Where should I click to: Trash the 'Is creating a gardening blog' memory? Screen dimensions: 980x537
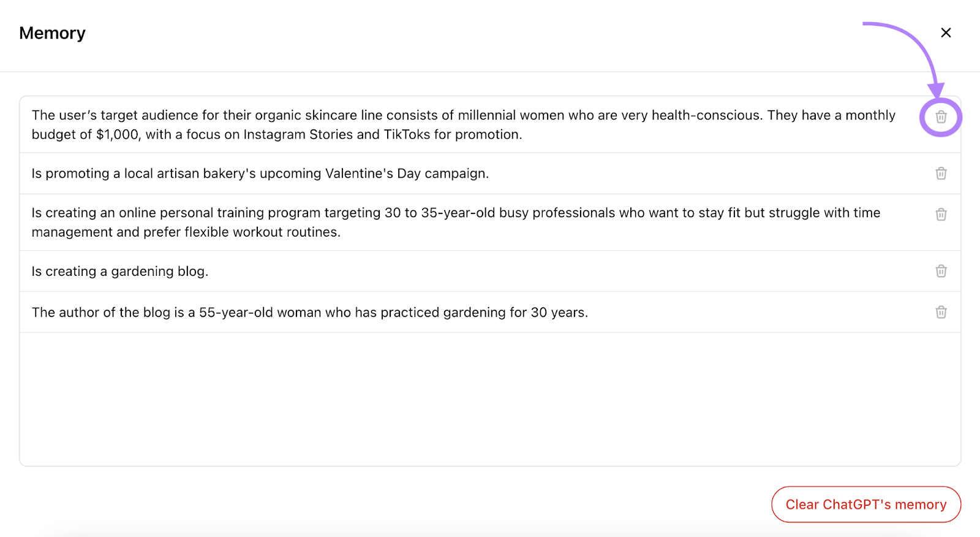(941, 271)
